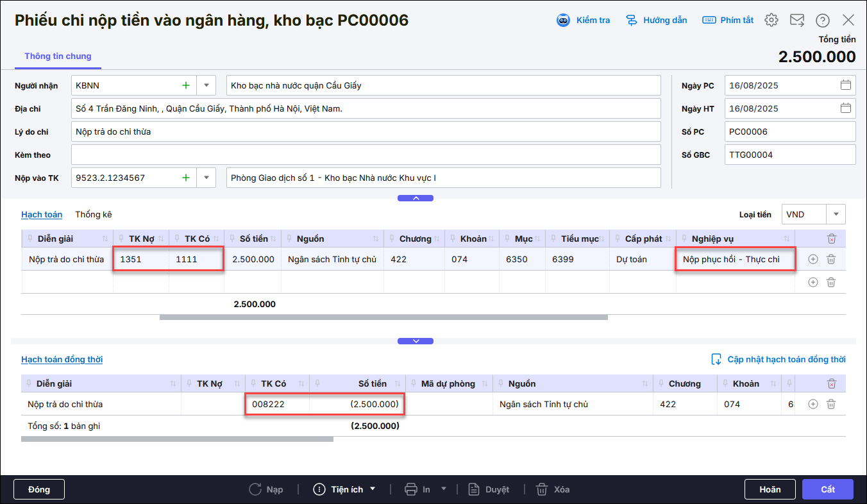This screenshot has width=867, height=504.
Task: Expand the Người nhận dropdown arrow
Action: point(206,85)
